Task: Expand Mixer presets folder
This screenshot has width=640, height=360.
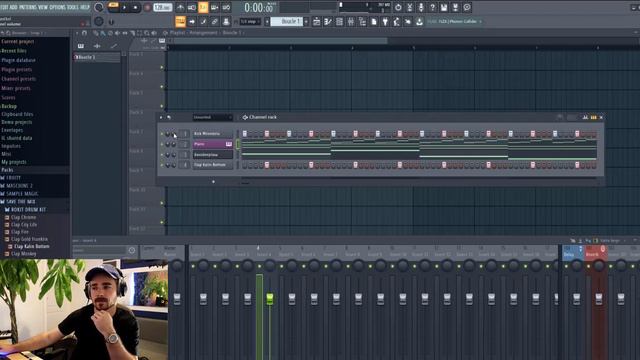Action: point(16,89)
